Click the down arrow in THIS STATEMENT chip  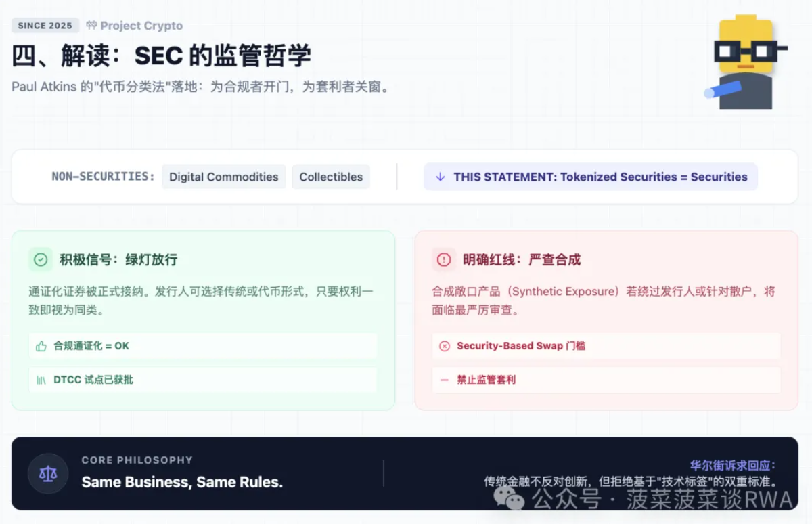(441, 177)
